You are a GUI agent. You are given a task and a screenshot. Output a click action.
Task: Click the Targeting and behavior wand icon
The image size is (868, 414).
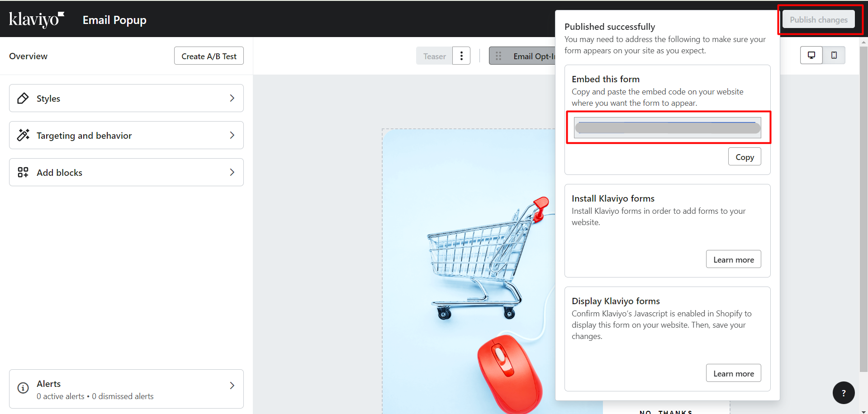[23, 135]
